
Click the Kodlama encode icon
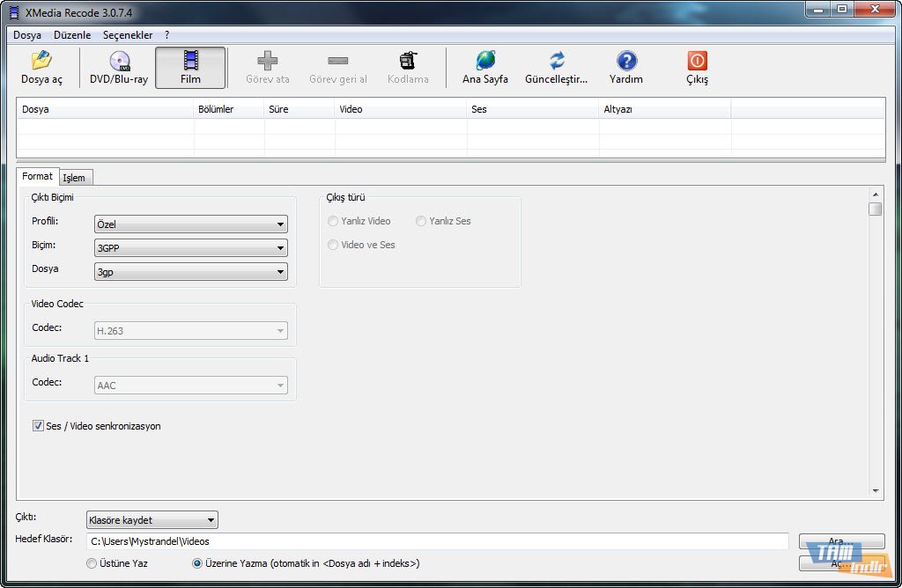pyautogui.click(x=408, y=62)
